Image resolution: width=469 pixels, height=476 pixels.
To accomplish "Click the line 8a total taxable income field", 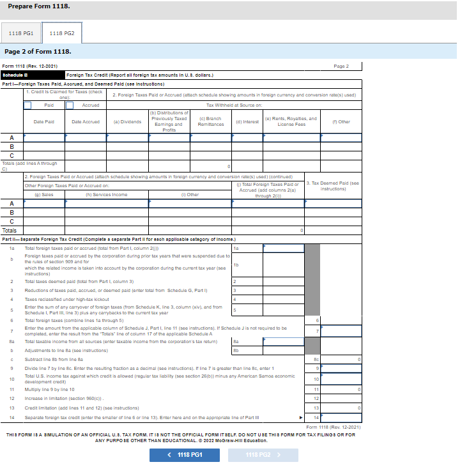I will (284, 342).
